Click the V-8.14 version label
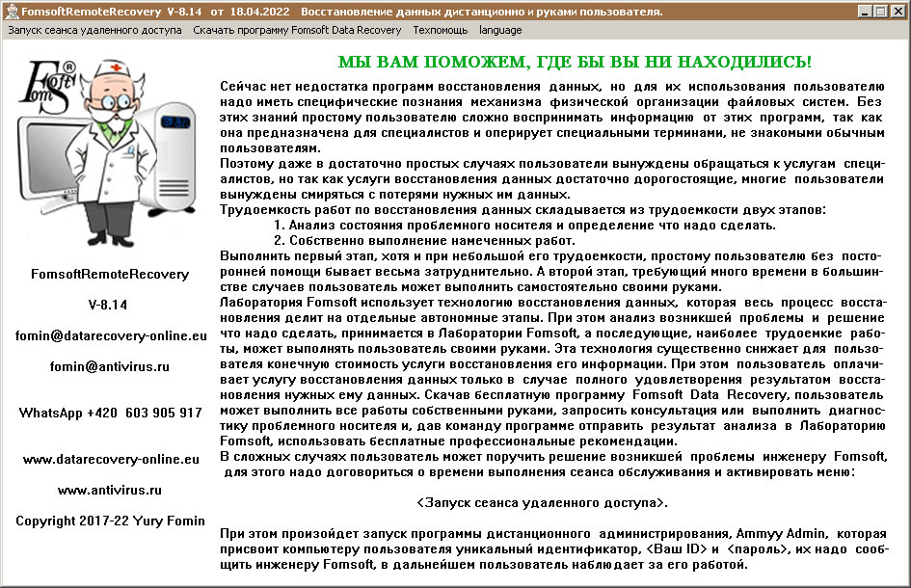911x588 pixels. click(x=109, y=305)
